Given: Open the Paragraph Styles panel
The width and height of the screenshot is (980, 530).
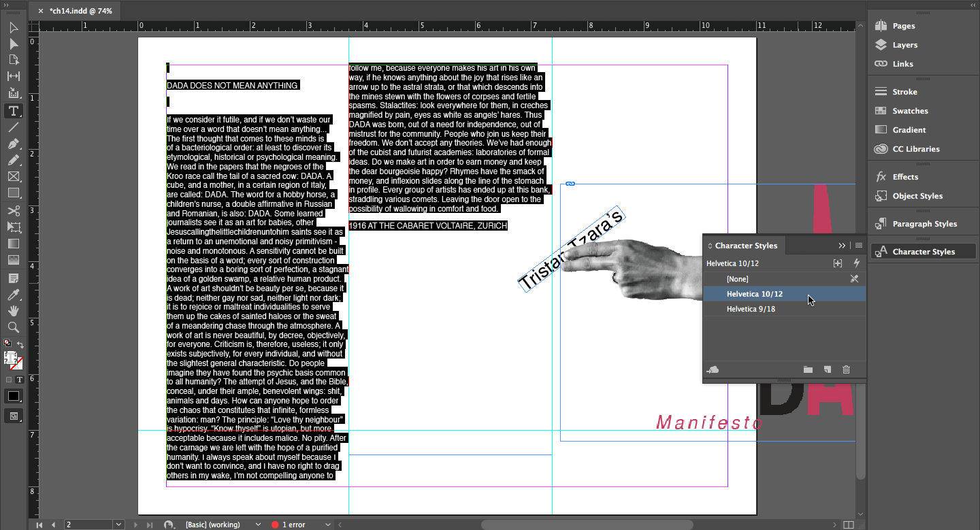Looking at the screenshot, I should (924, 224).
